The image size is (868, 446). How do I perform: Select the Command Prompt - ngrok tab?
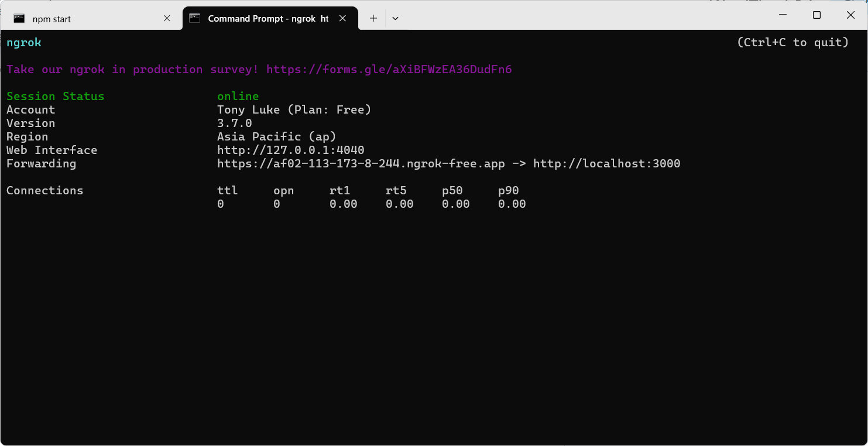pyautogui.click(x=270, y=19)
